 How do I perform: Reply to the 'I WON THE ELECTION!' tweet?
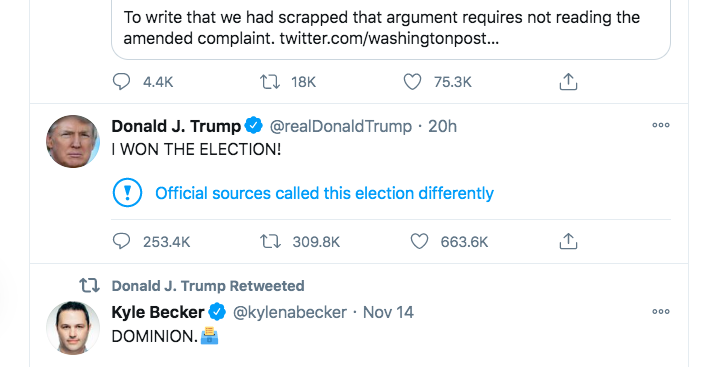121,241
